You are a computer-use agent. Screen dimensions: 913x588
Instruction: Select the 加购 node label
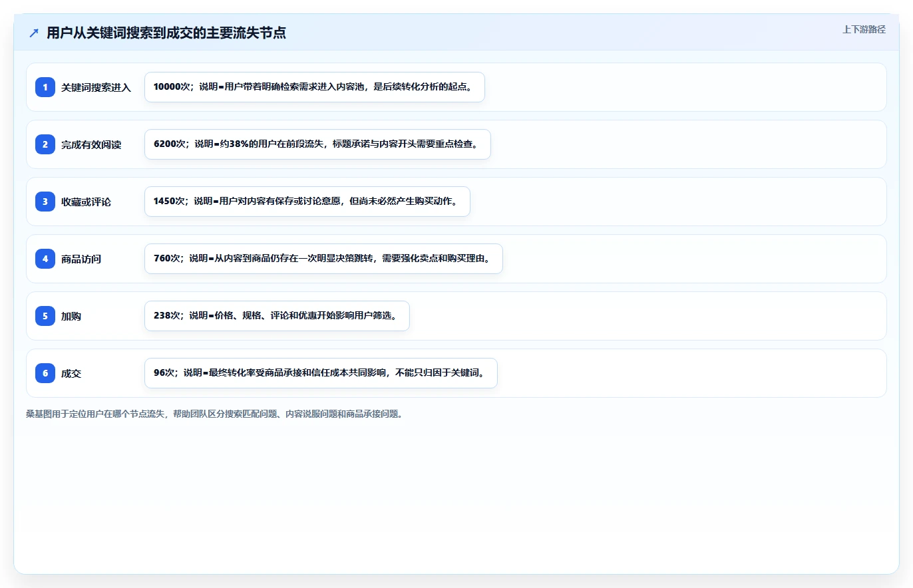coord(71,317)
